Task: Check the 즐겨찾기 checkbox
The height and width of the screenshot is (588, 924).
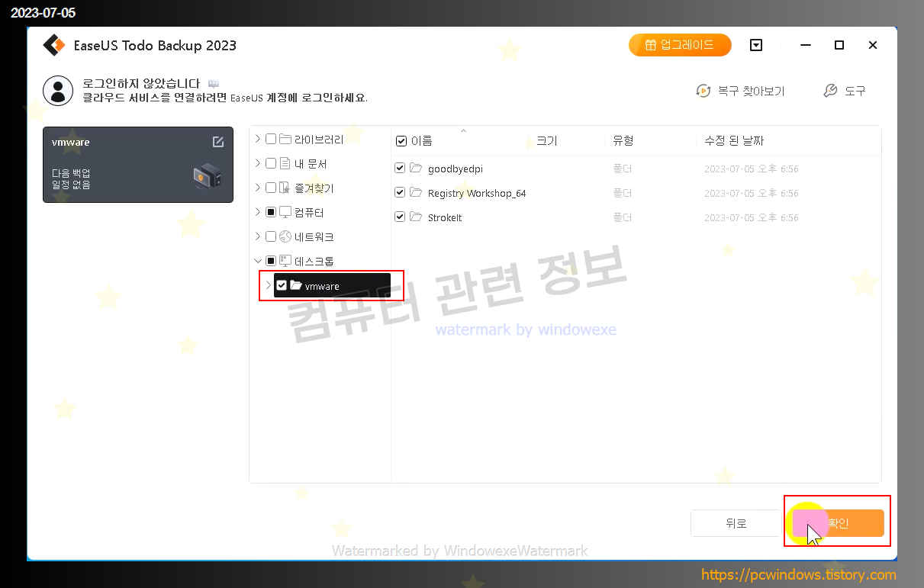Action: click(271, 188)
